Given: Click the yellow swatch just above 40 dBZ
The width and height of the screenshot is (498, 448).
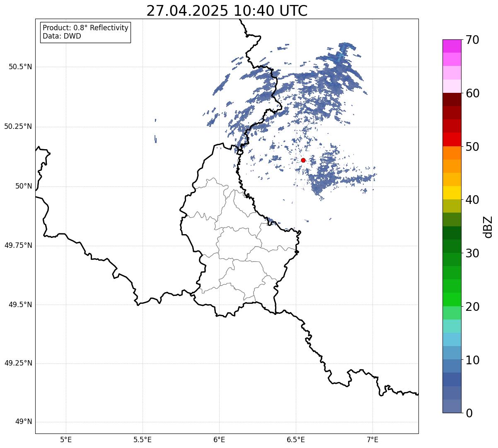Looking at the screenshot, I should click(x=452, y=193).
